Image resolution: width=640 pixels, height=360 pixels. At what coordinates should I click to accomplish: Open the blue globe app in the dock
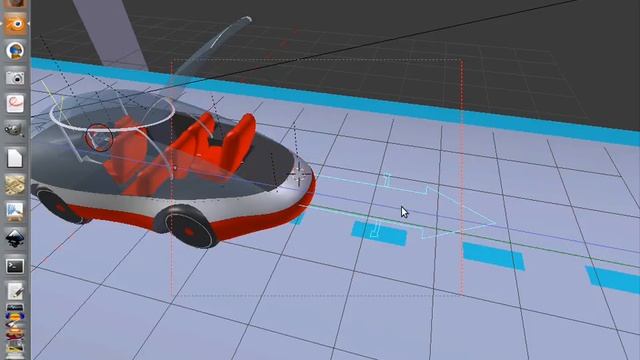click(x=16, y=51)
